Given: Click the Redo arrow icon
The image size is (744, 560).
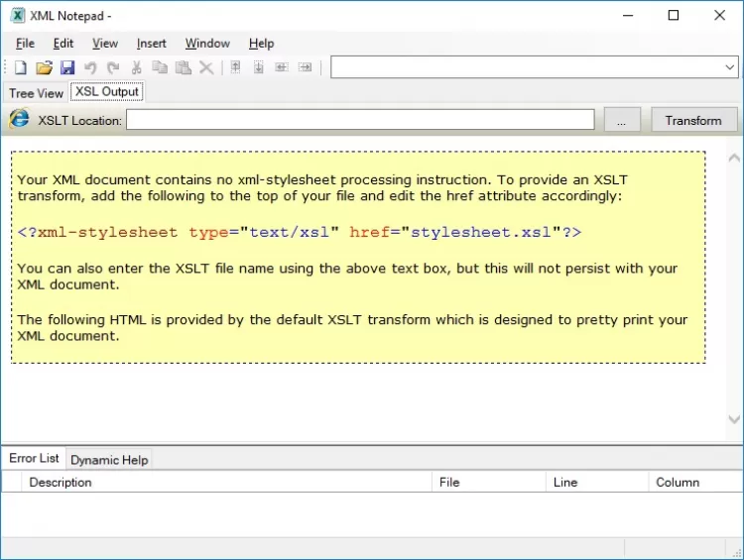Looking at the screenshot, I should (113, 67).
